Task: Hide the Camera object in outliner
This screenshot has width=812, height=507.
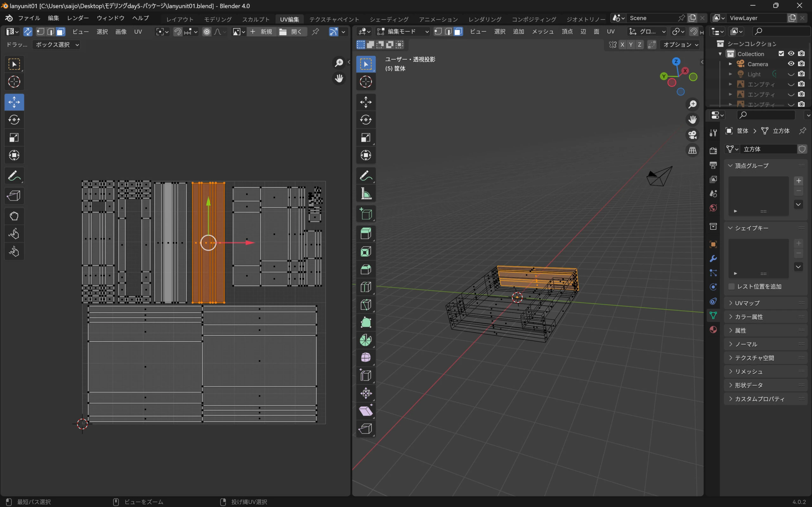Action: click(x=791, y=64)
